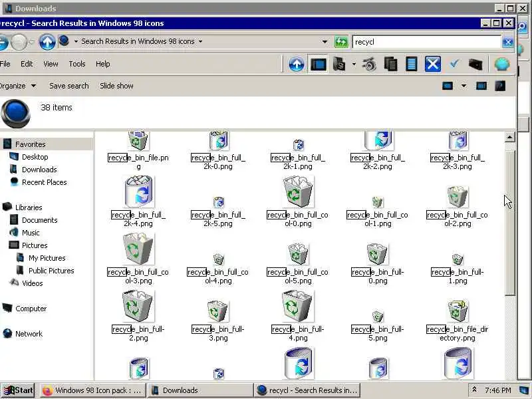Image resolution: width=532 pixels, height=399 pixels.
Task: Open the Help menu
Action: [103, 64]
